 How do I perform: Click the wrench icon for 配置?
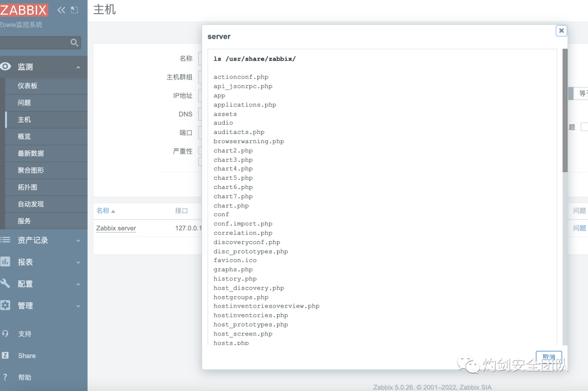pyautogui.click(x=5, y=283)
